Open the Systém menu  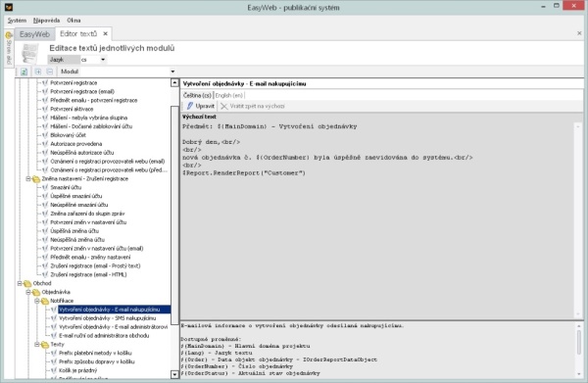17,21
